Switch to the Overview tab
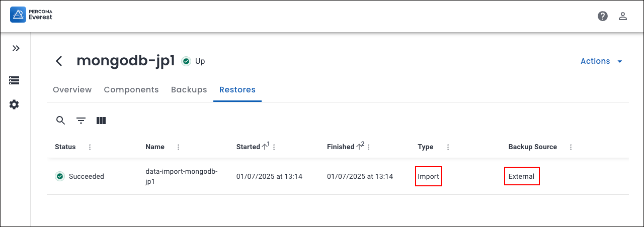Viewport: 644px width, 227px height. click(x=72, y=90)
